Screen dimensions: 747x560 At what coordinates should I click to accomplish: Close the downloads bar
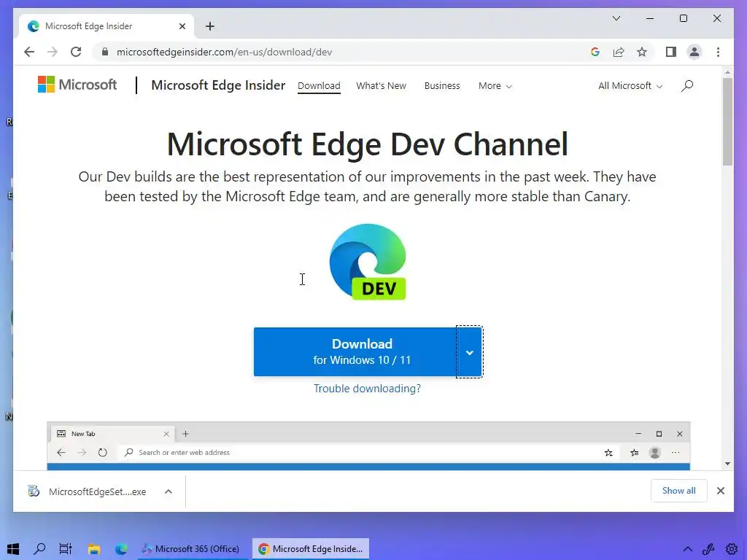[x=720, y=491]
